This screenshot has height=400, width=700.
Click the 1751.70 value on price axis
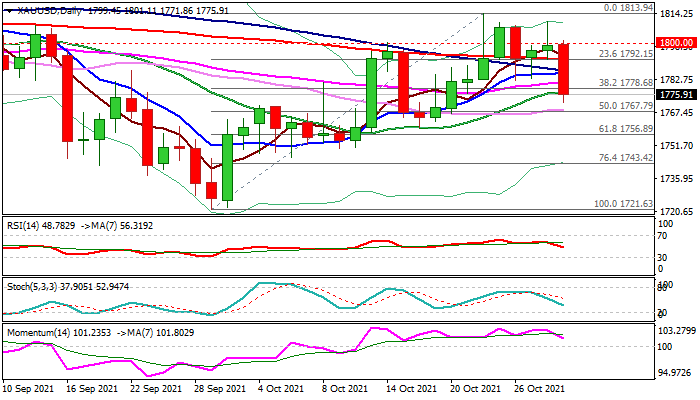click(677, 146)
